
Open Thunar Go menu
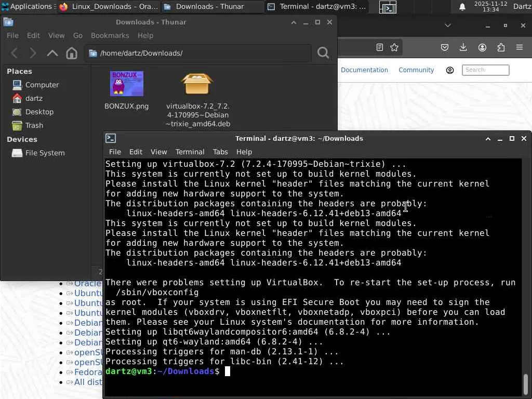coord(78,36)
